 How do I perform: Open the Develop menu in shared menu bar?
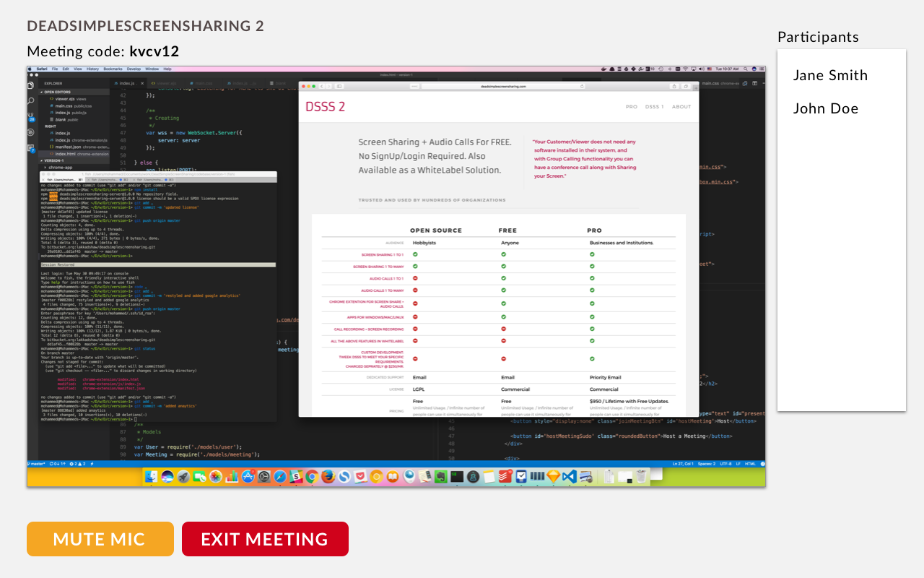pyautogui.click(x=134, y=69)
